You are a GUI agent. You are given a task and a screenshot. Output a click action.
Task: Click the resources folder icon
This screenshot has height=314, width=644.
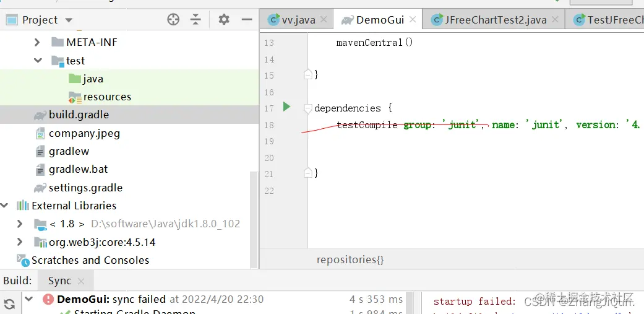75,97
